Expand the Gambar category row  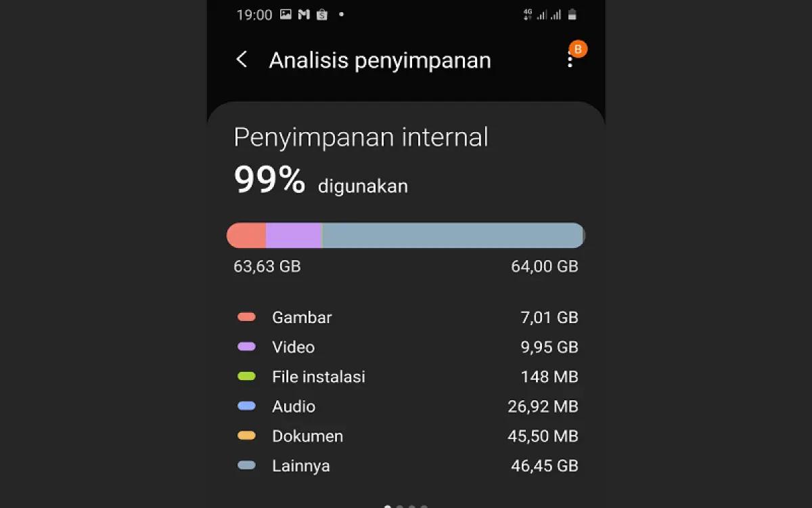point(406,317)
